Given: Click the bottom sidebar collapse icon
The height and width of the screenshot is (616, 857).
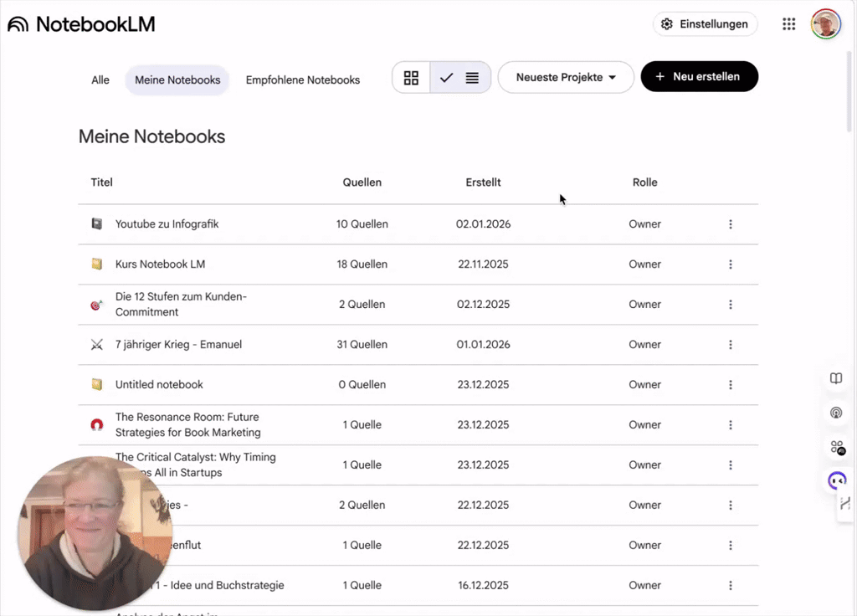Looking at the screenshot, I should pyautogui.click(x=845, y=503).
